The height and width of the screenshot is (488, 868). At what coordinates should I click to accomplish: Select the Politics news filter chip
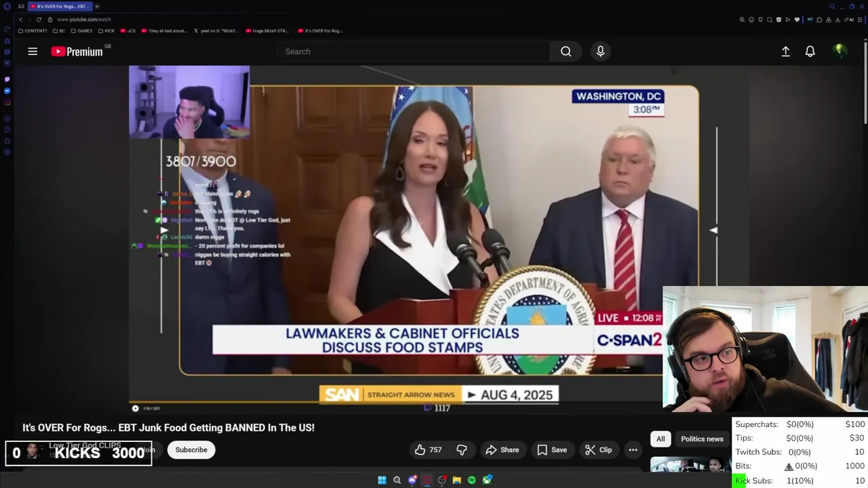click(x=702, y=439)
